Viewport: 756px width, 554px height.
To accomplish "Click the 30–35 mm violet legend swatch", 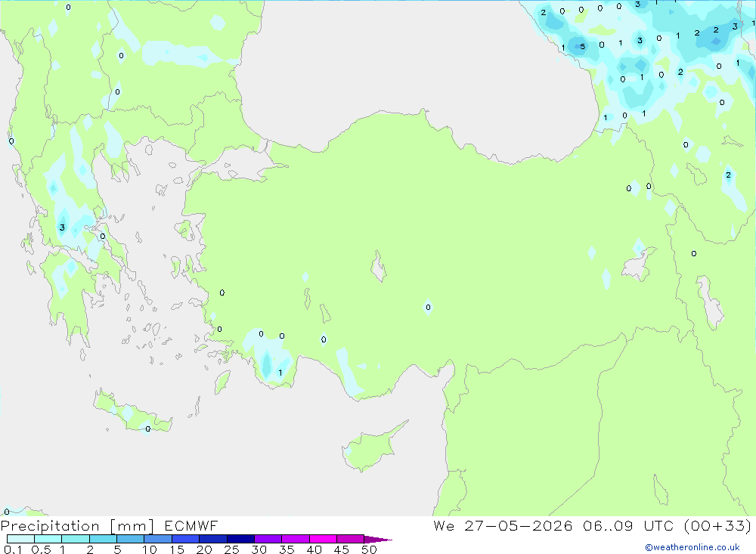I will [x=268, y=539].
